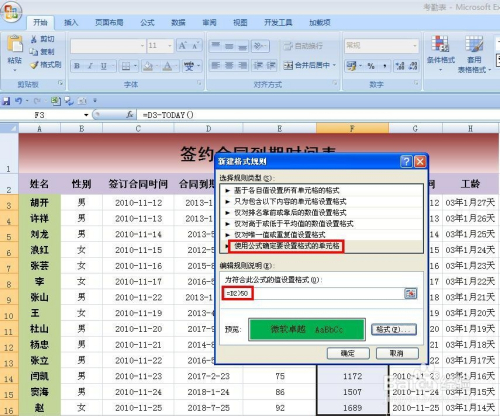The height and width of the screenshot is (416, 500).
Task: Open the number group dialog launcher
Action: (x=416, y=83)
